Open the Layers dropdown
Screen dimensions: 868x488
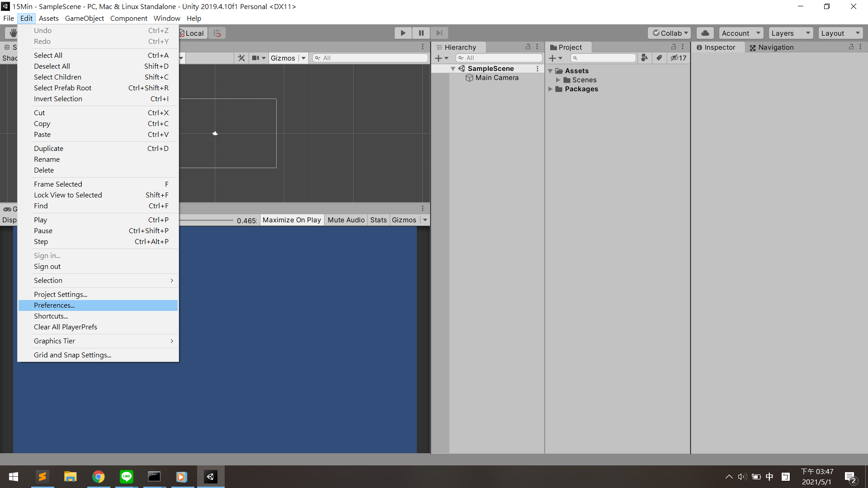pos(790,33)
